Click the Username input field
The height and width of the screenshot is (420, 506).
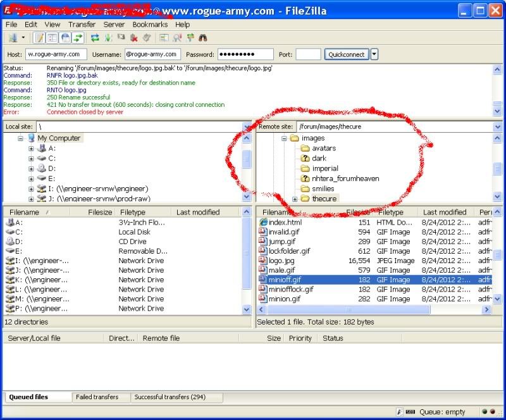[152, 54]
